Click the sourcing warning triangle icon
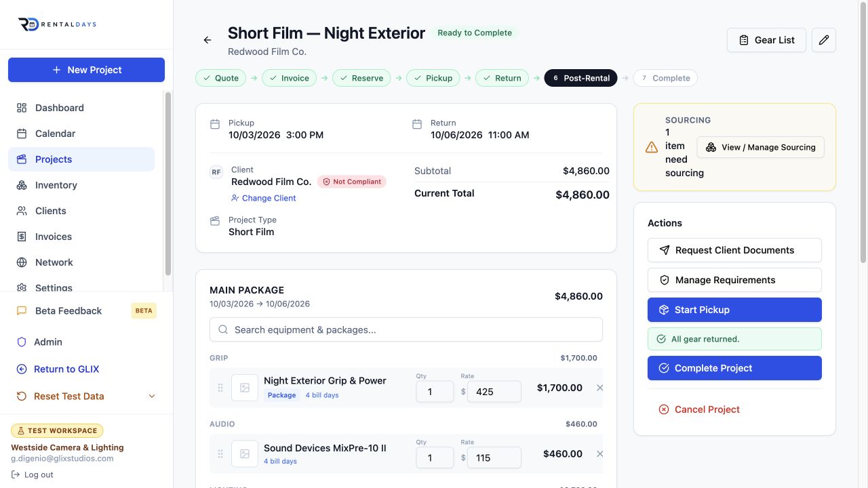The width and height of the screenshot is (868, 488). [652, 147]
